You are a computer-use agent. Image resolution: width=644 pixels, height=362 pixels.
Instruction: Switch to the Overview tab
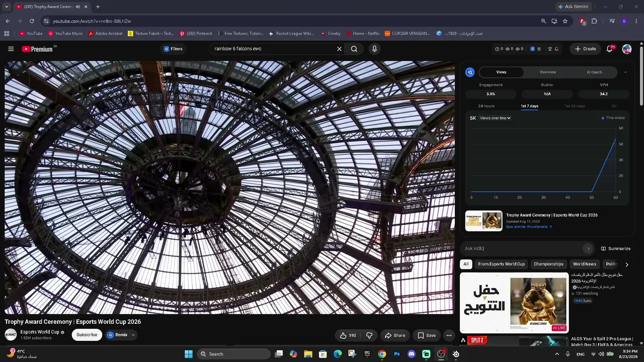(548, 72)
